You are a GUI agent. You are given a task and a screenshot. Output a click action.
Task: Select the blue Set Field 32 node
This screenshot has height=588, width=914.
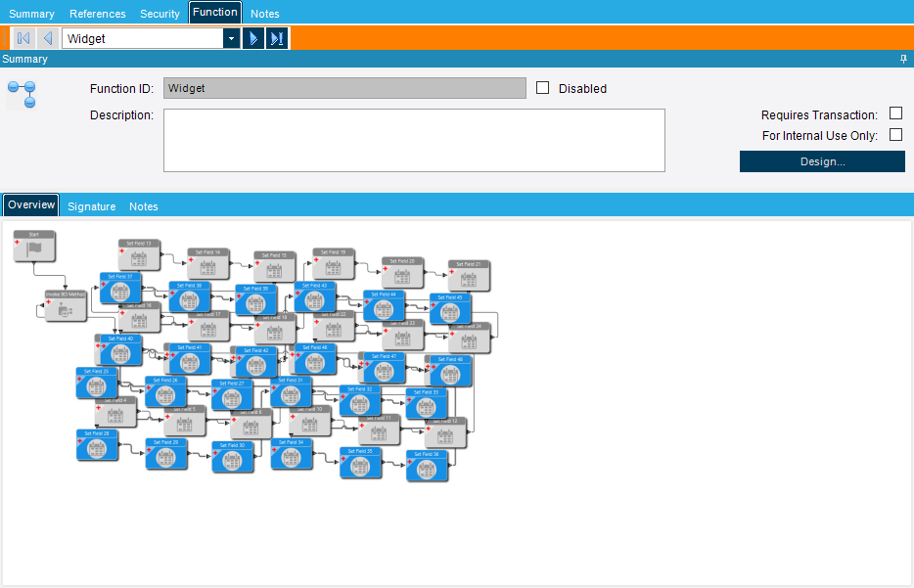[x=360, y=400]
